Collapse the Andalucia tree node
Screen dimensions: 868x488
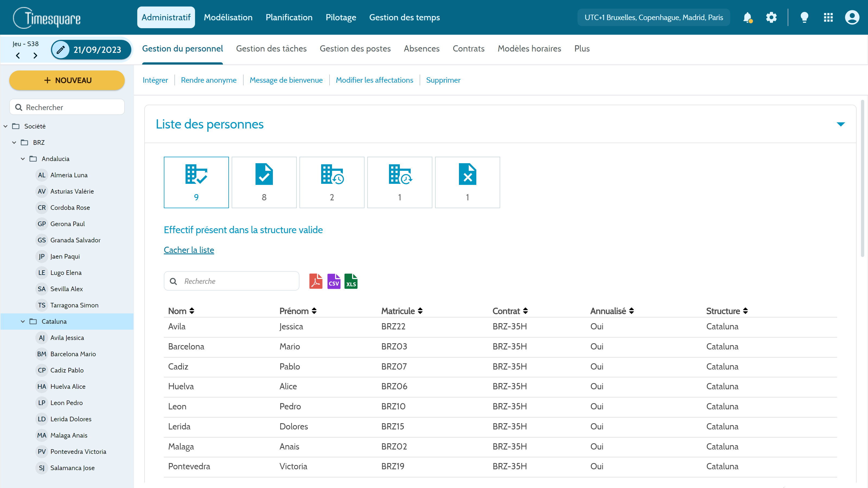click(23, 159)
